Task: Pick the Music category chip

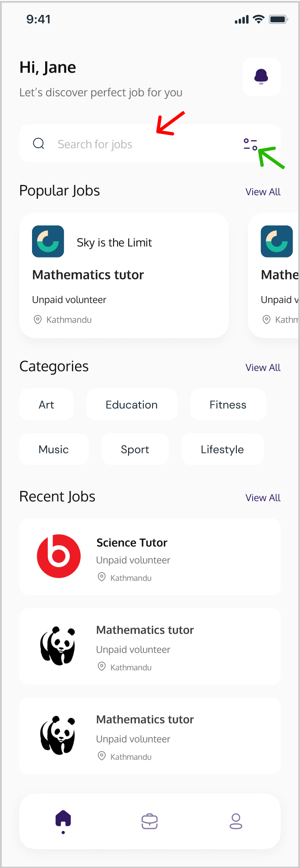Action: point(54,449)
